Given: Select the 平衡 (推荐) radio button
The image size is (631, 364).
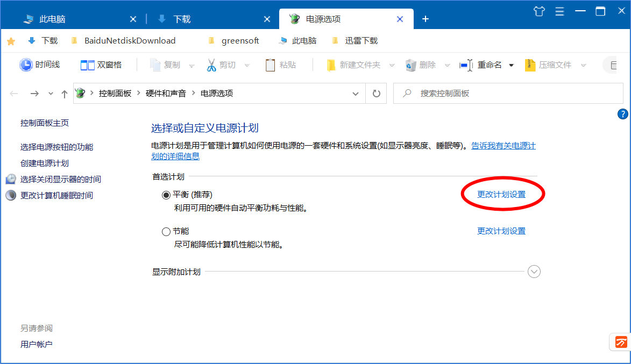Looking at the screenshot, I should click(x=166, y=195).
